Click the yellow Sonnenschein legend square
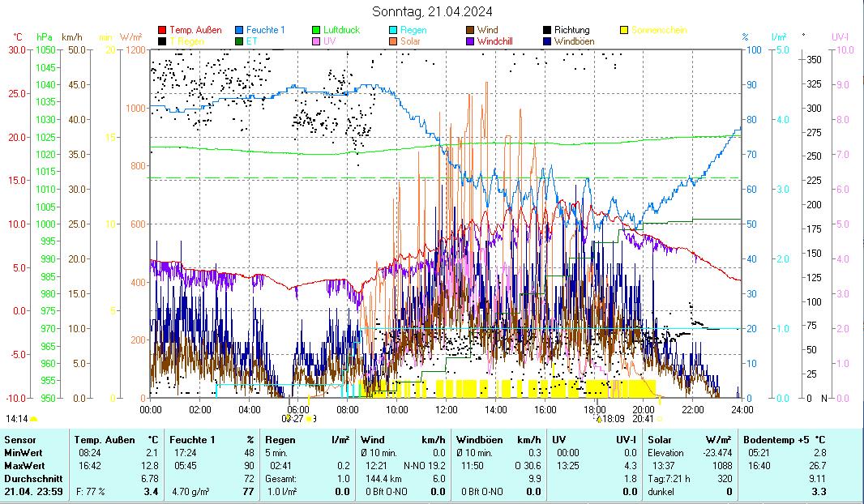 [625, 31]
